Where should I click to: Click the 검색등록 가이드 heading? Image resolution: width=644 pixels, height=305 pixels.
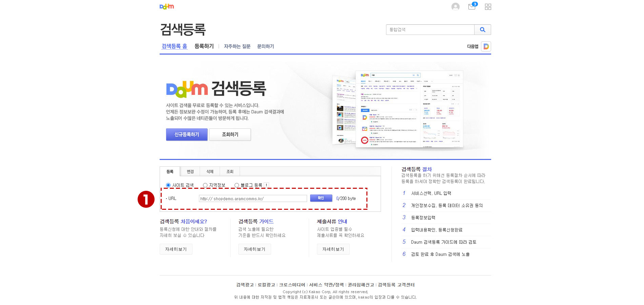pos(256,221)
